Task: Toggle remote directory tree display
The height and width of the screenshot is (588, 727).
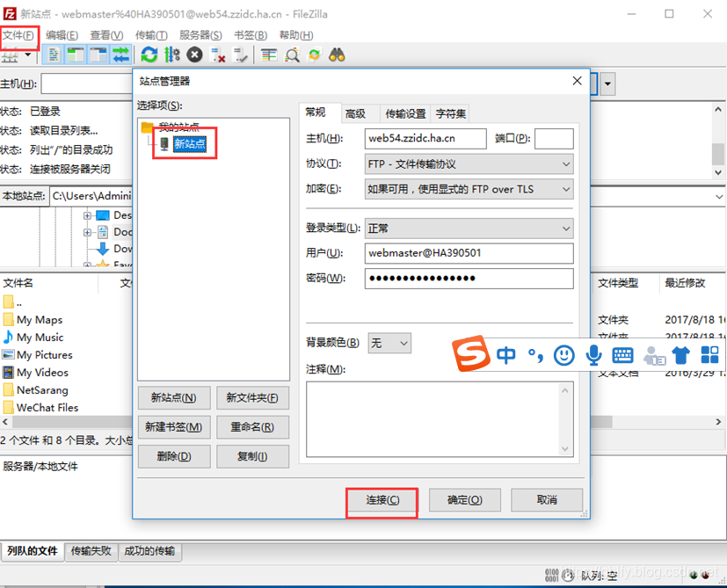Action: [x=98, y=55]
